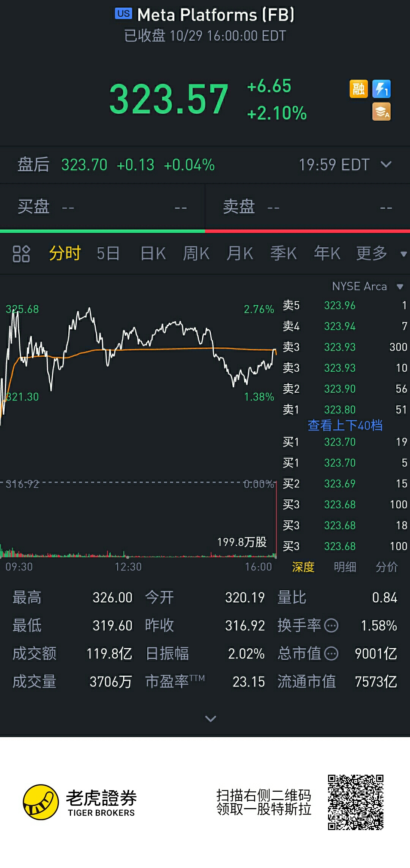The height and width of the screenshot is (868, 410).
Task: Tap the 成交量 3706万 value
Action: click(111, 682)
